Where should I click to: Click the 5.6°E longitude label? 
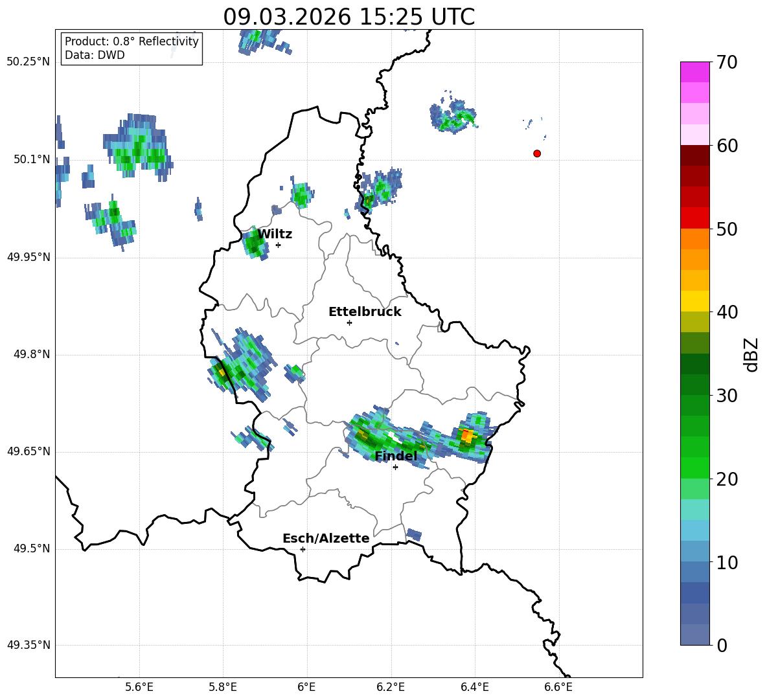(139, 687)
